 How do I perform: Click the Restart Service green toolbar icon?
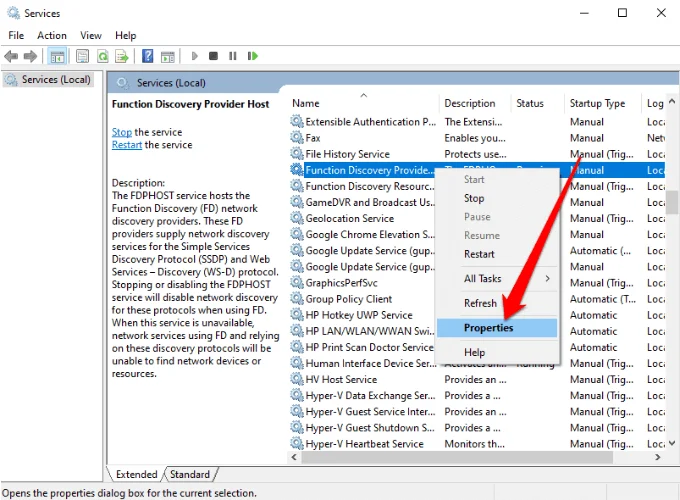point(252,56)
